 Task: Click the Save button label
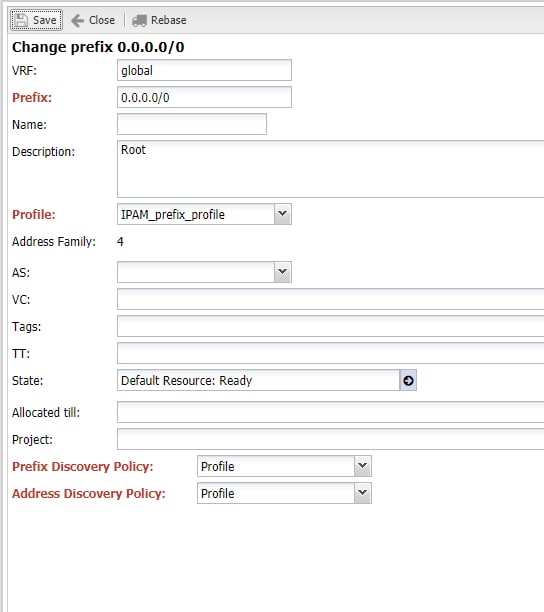click(44, 20)
